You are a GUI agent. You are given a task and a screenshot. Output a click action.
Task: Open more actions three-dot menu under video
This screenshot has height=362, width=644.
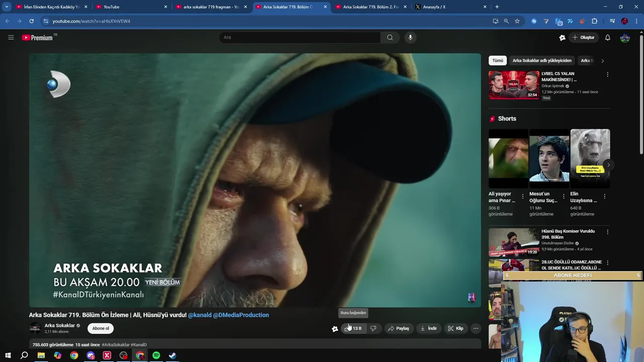[475, 328]
